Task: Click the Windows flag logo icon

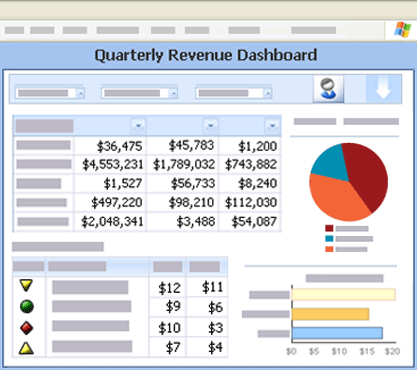Action: 402,30
